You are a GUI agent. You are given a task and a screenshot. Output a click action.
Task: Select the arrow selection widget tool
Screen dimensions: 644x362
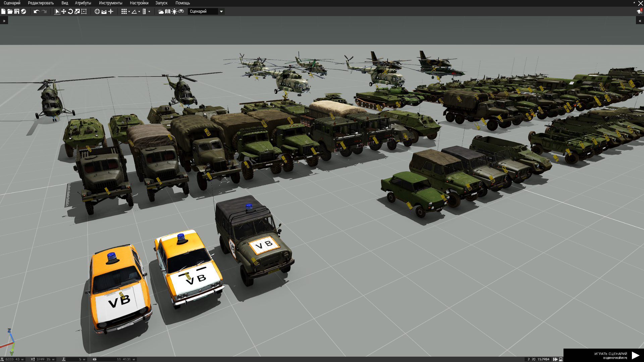coord(57,11)
